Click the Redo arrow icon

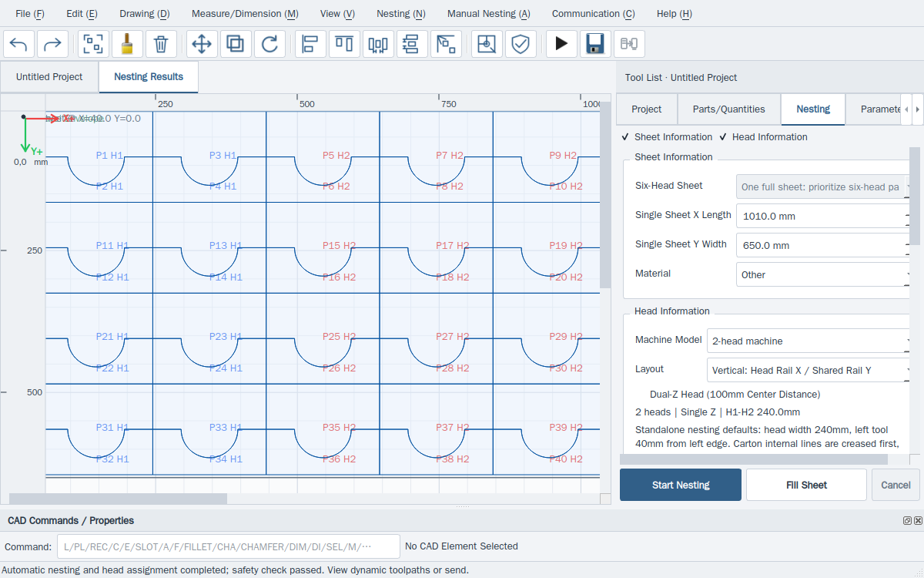tap(52, 44)
